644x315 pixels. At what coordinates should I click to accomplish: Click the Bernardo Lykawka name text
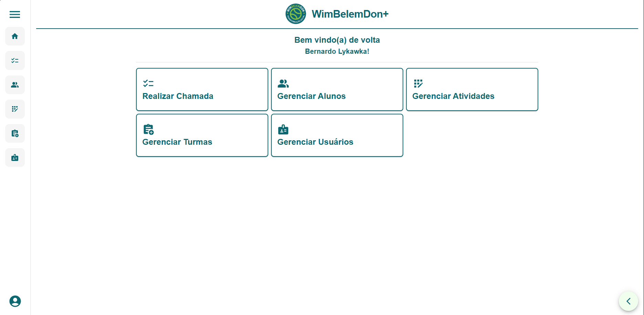(337, 51)
